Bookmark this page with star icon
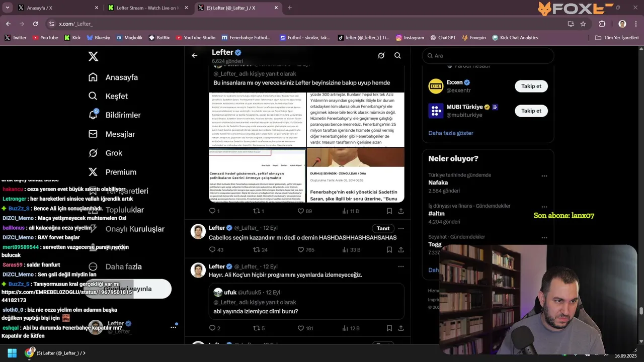Image resolution: width=644 pixels, height=362 pixels. [583, 24]
